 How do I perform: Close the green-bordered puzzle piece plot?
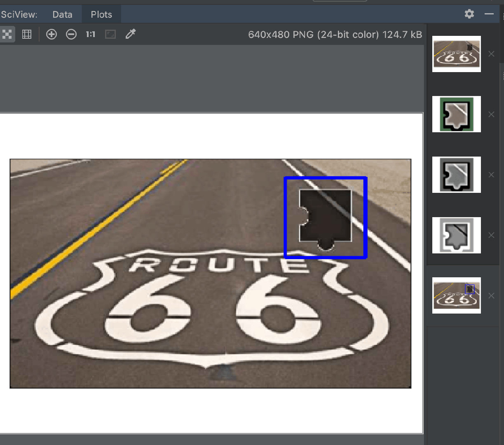click(x=491, y=114)
